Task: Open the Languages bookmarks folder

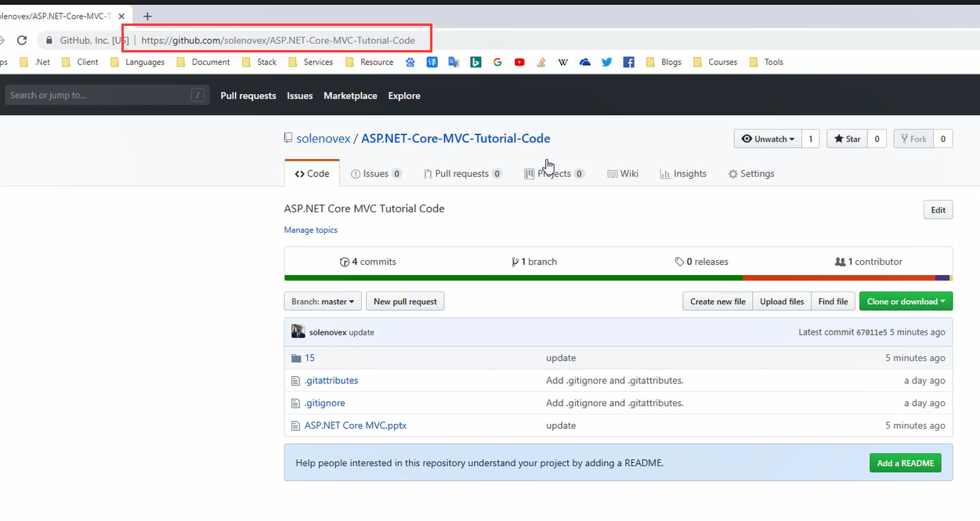Action: point(137,62)
